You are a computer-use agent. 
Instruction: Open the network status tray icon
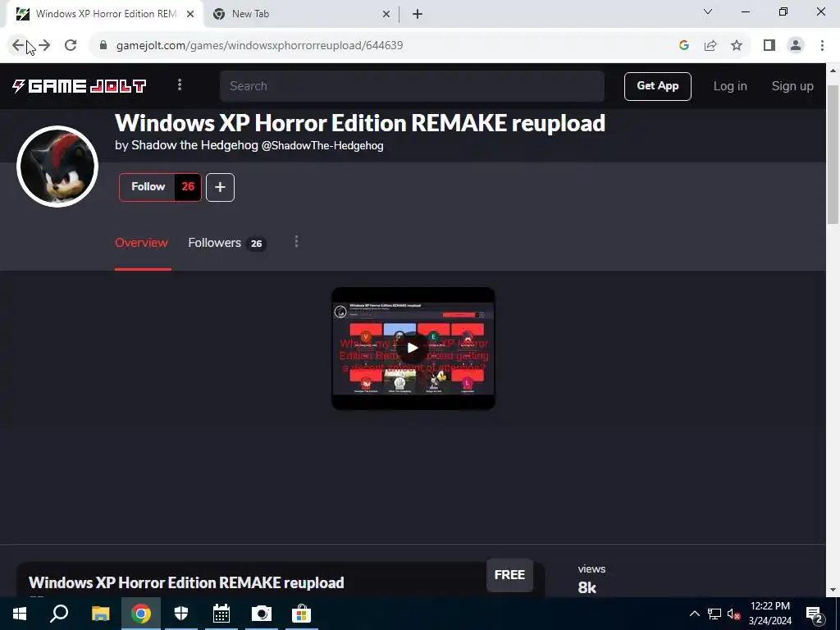[714, 614]
